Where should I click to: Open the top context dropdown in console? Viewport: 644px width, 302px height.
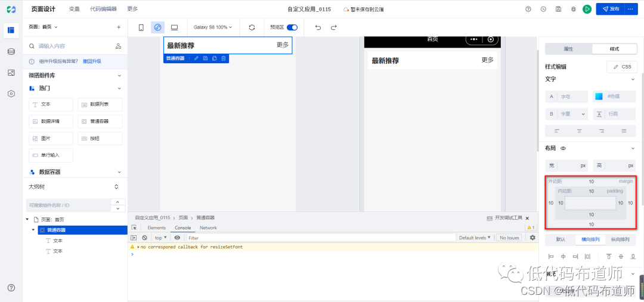160,238
